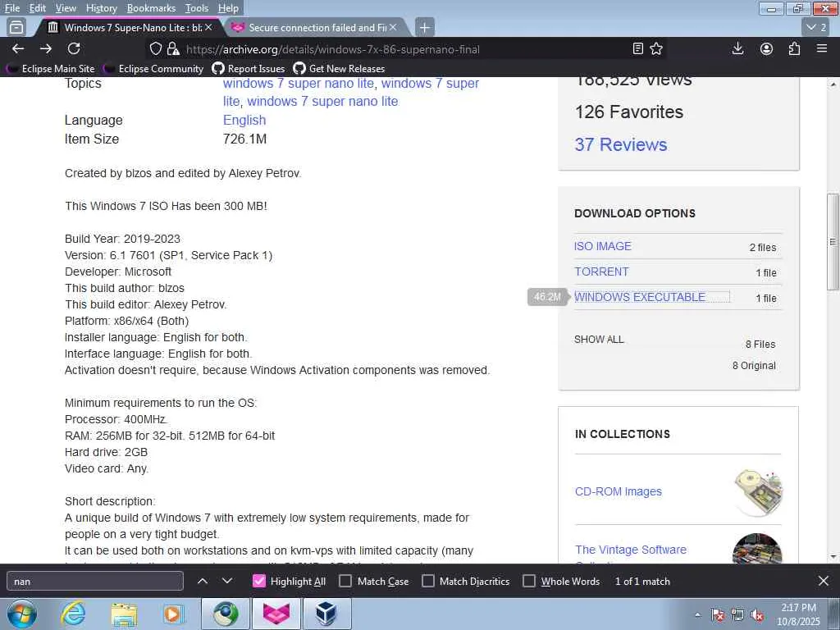Open the English language link
Image resolution: width=840 pixels, height=630 pixels.
[244, 120]
